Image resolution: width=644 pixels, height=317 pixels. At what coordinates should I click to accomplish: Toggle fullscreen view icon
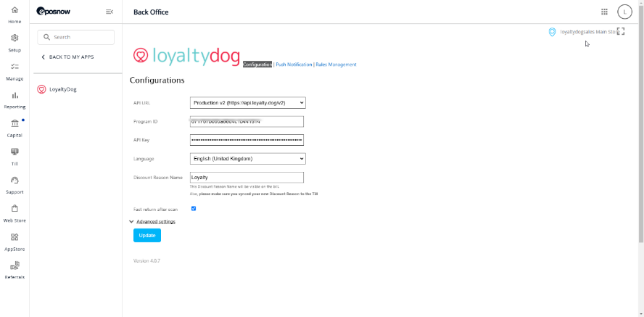click(621, 31)
